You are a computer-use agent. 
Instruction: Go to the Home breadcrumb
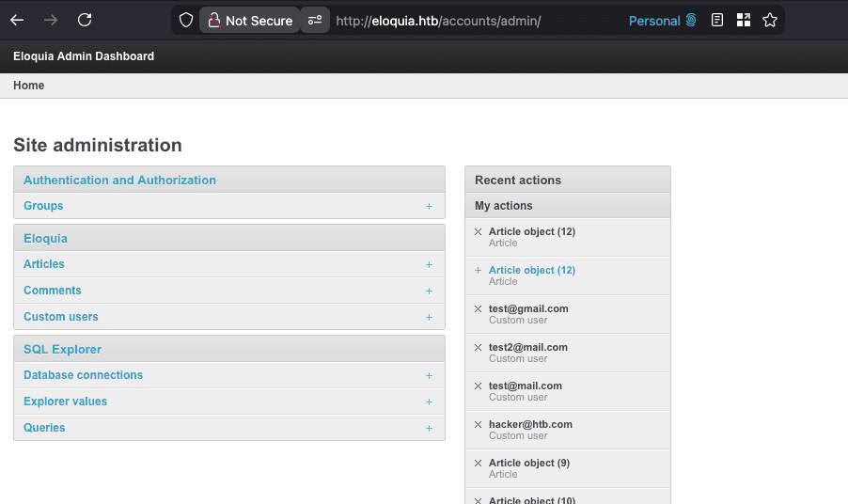(28, 86)
